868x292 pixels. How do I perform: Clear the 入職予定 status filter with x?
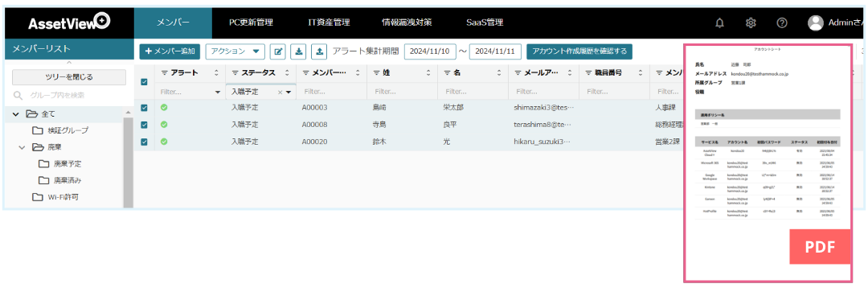point(280,92)
